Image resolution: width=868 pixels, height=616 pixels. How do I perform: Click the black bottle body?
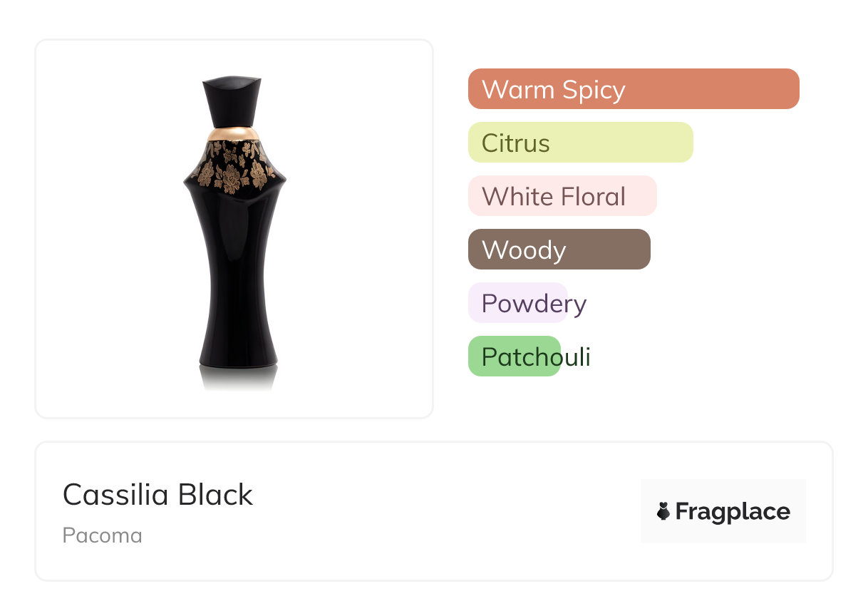point(236,285)
